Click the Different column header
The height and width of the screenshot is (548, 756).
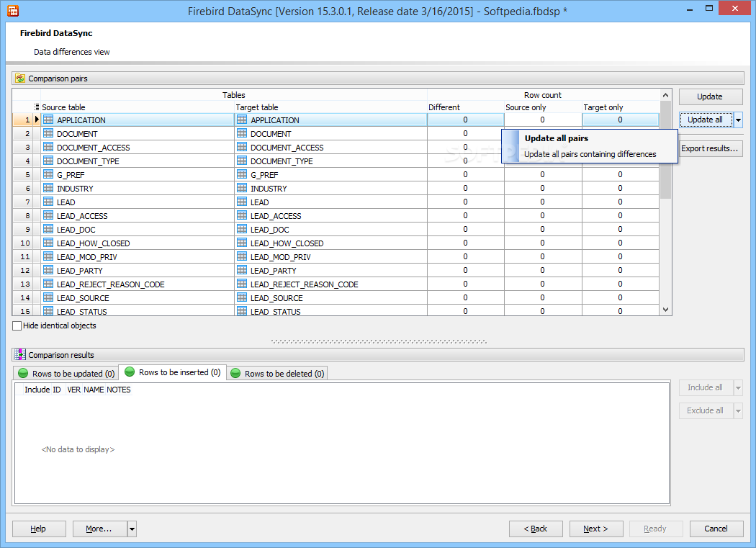[x=466, y=107]
